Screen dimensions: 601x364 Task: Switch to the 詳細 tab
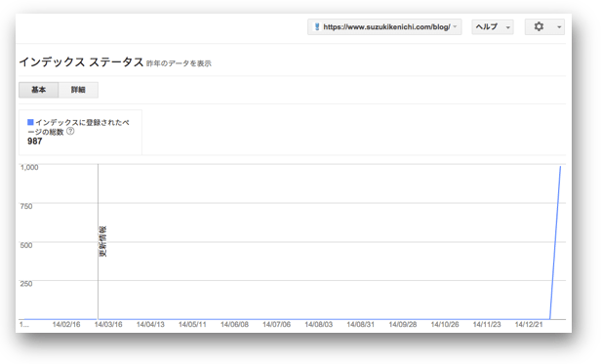78,90
